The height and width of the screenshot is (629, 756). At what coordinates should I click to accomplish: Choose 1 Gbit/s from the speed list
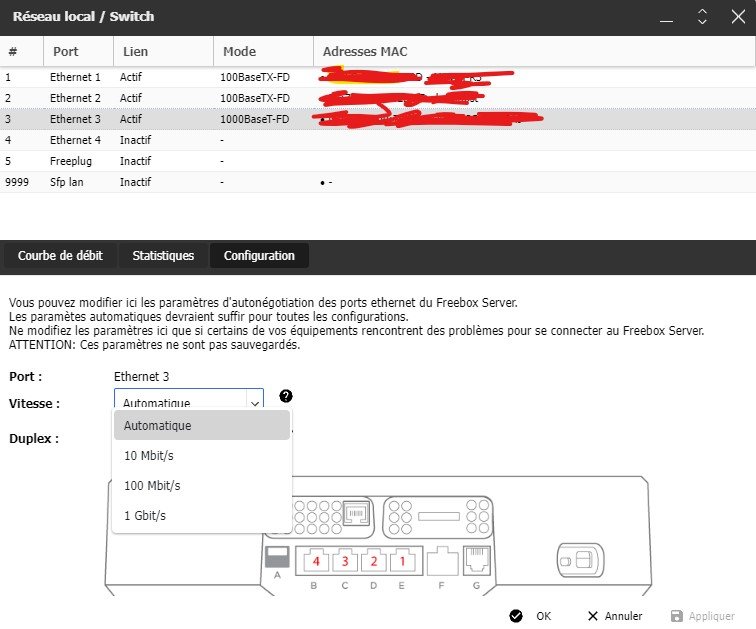coord(145,516)
